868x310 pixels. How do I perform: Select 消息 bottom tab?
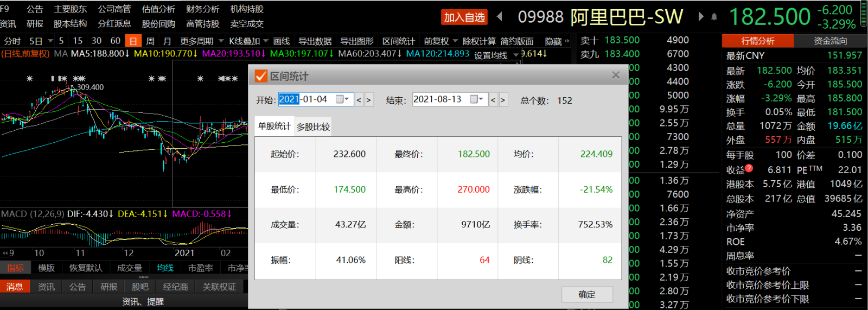pyautogui.click(x=15, y=287)
